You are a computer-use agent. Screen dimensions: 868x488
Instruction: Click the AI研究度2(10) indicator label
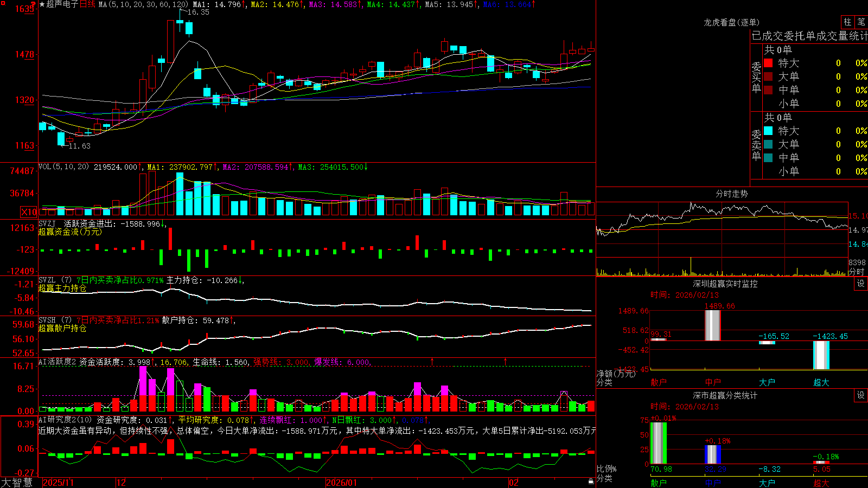tap(66, 420)
